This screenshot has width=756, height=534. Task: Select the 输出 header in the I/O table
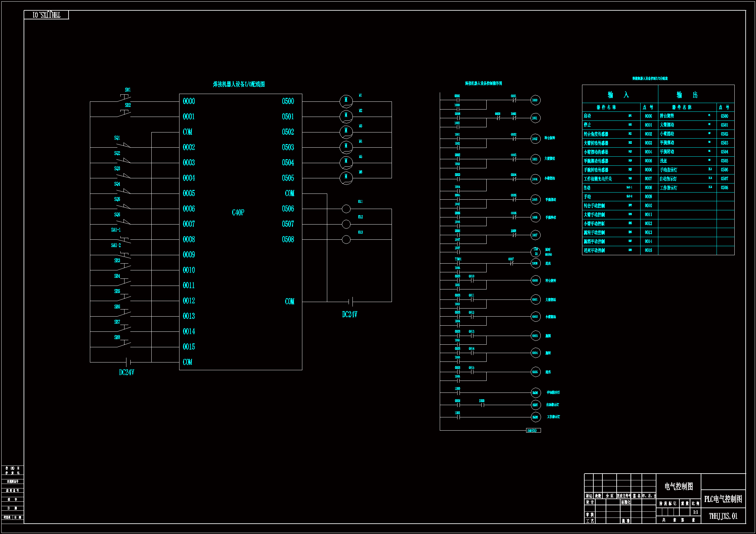click(686, 95)
